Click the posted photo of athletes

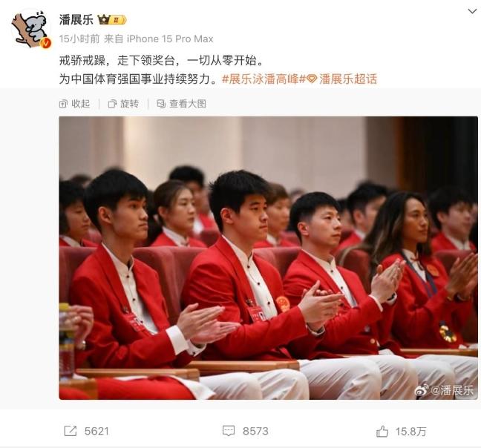[269, 257]
